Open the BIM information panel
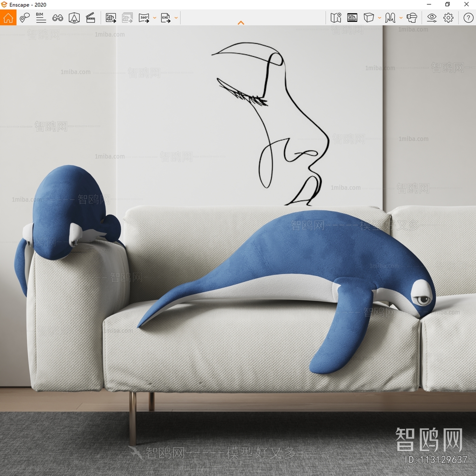 41,18
